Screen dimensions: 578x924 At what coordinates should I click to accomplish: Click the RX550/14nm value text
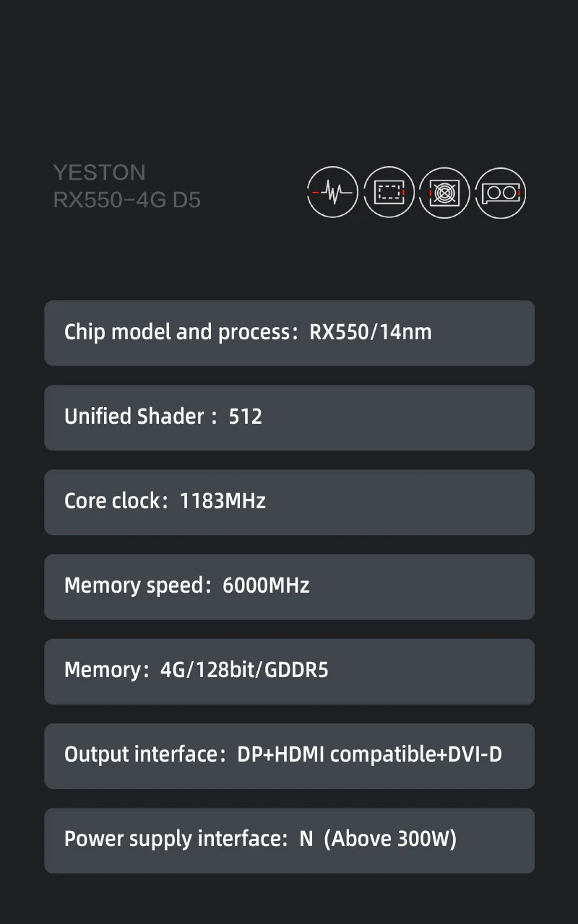coord(371,333)
